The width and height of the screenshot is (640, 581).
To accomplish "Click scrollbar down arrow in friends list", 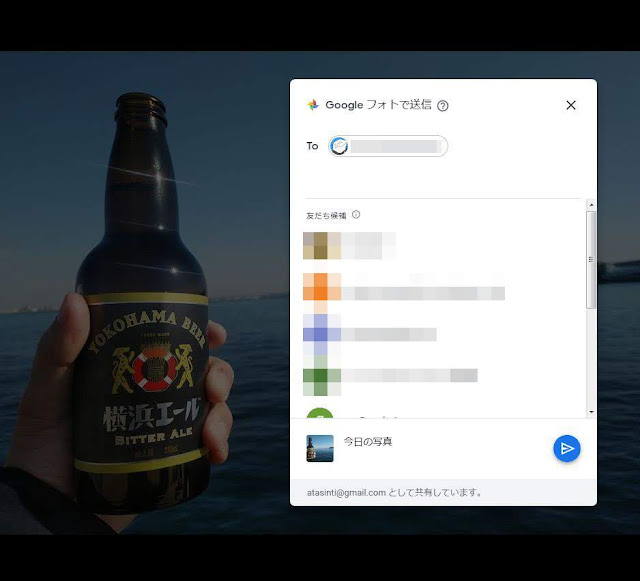I will coord(591,412).
